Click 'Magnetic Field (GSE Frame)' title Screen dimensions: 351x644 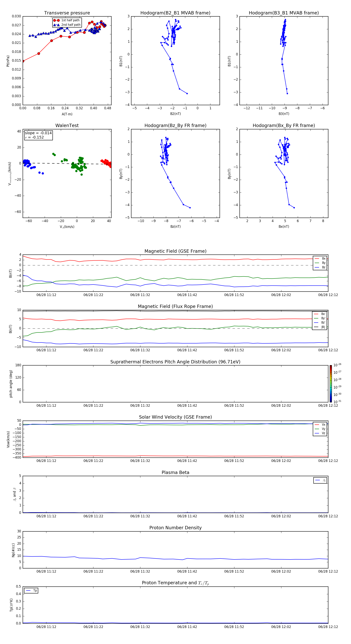(x=175, y=251)
